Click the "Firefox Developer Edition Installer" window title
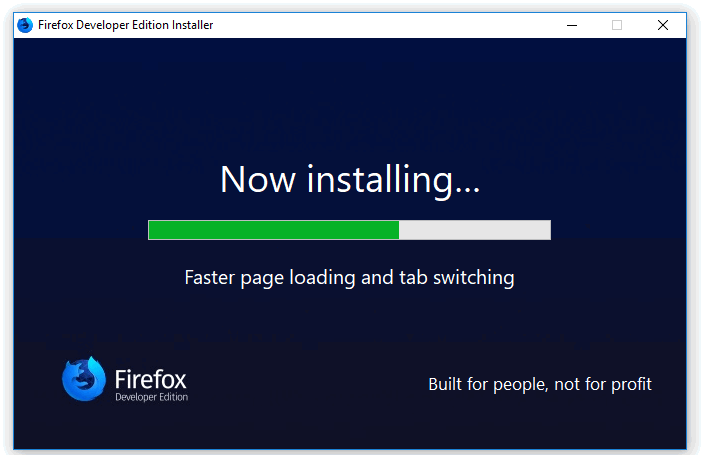The height and width of the screenshot is (455, 705). (125, 25)
